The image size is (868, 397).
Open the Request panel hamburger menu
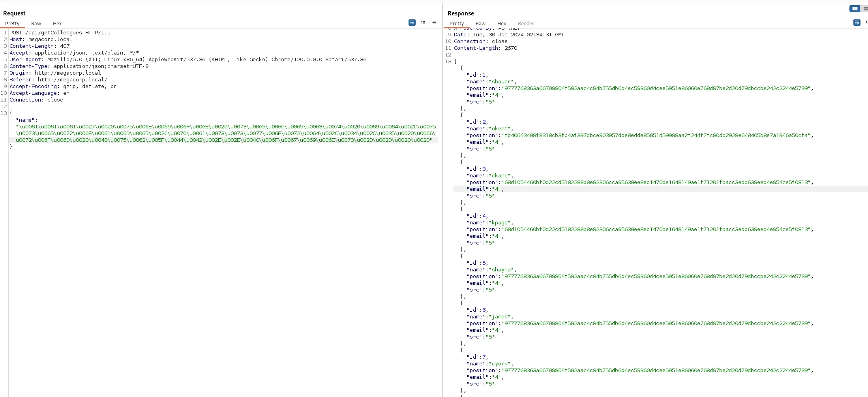tap(434, 23)
